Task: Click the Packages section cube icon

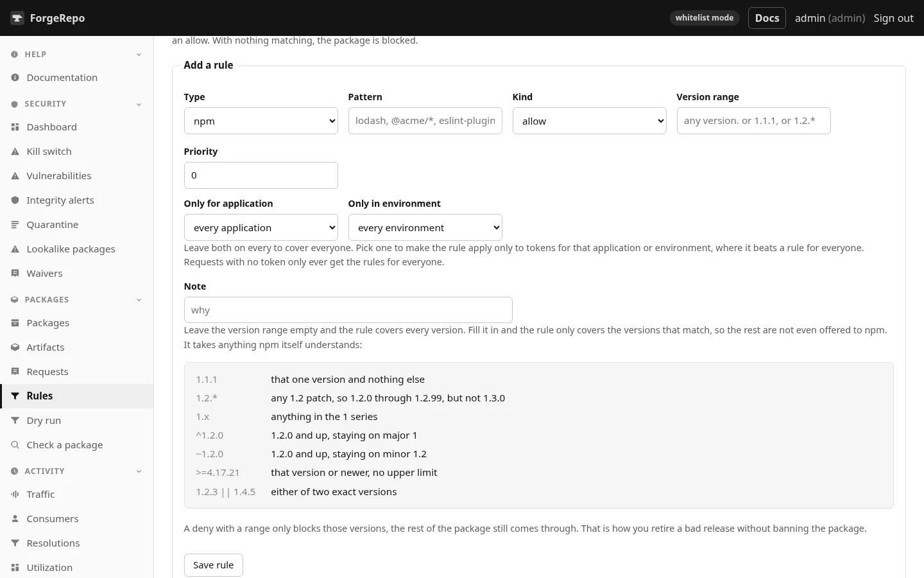Action: click(14, 300)
